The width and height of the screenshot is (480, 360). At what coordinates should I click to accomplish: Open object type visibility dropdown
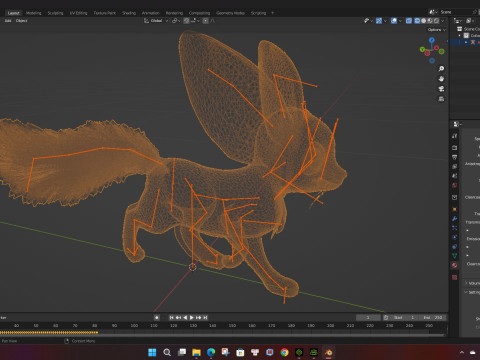368,21
